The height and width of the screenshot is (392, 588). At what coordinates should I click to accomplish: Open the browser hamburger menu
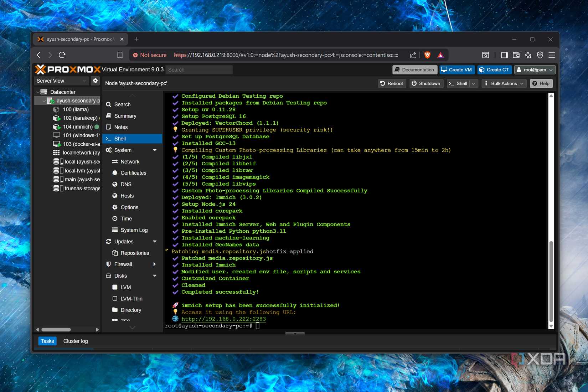point(552,55)
